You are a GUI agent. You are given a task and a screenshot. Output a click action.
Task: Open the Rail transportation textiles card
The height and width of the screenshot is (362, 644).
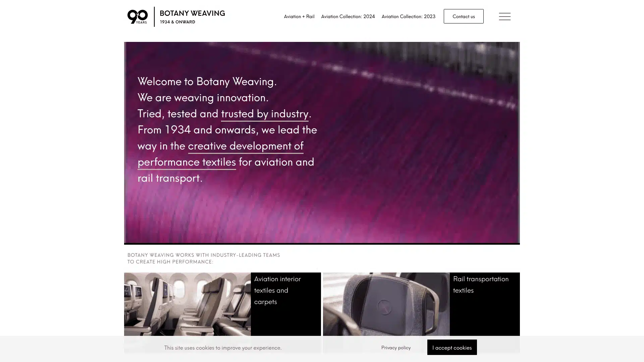pyautogui.click(x=480, y=284)
